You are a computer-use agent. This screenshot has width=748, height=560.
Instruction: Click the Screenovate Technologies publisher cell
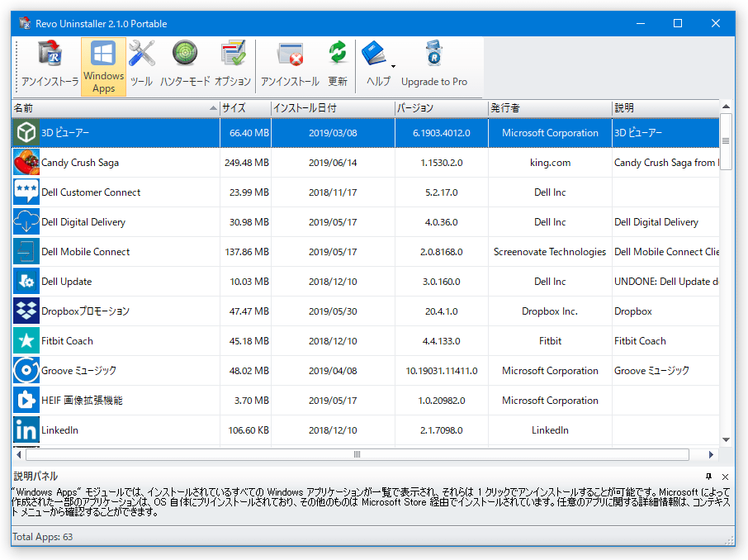pyautogui.click(x=550, y=252)
